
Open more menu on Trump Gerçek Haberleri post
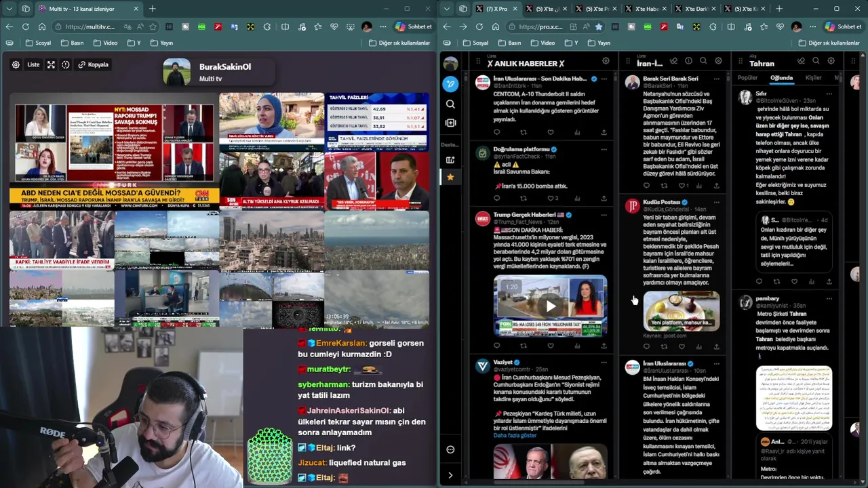(605, 215)
